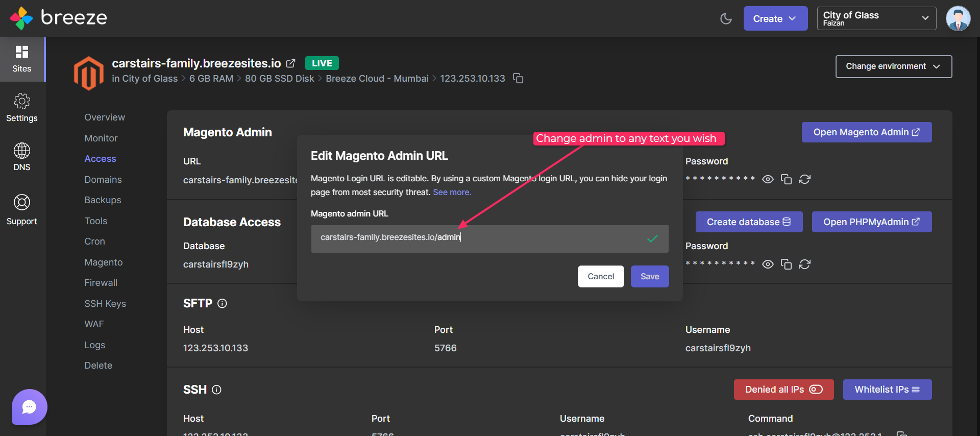Select Access menu item

(101, 159)
